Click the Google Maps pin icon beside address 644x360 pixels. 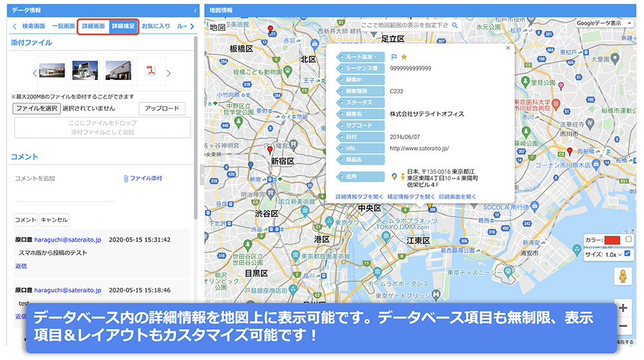tap(394, 176)
